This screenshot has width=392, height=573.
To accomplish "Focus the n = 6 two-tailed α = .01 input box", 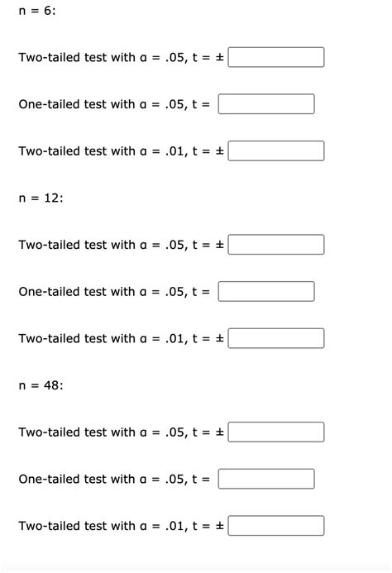I will point(276,150).
